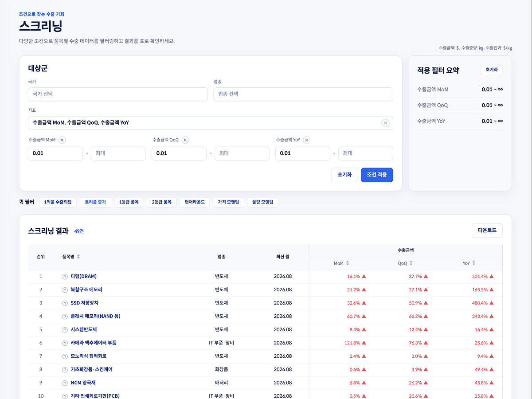The width and height of the screenshot is (532, 399).
Task: Open the 기초화장품·스킨케어 item link
Action: click(x=92, y=370)
